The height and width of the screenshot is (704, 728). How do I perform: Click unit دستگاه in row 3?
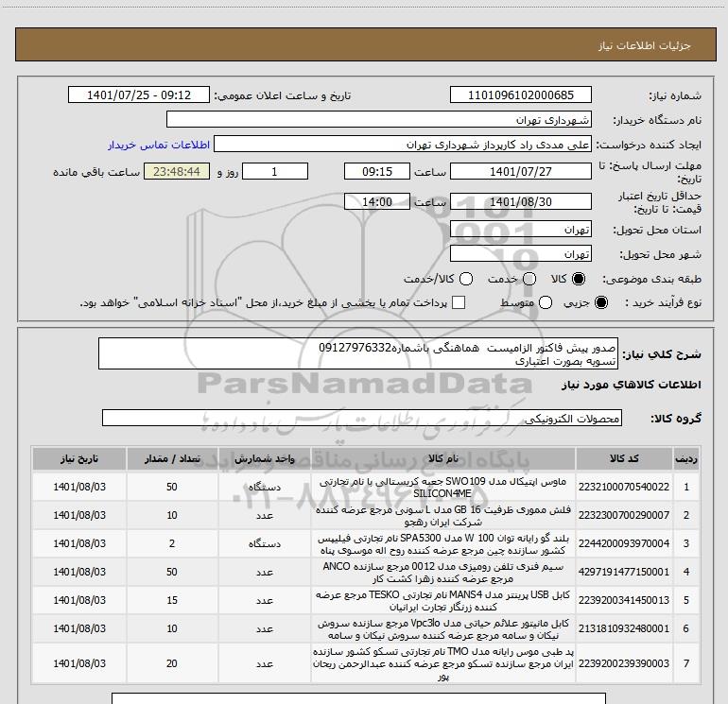264,543
